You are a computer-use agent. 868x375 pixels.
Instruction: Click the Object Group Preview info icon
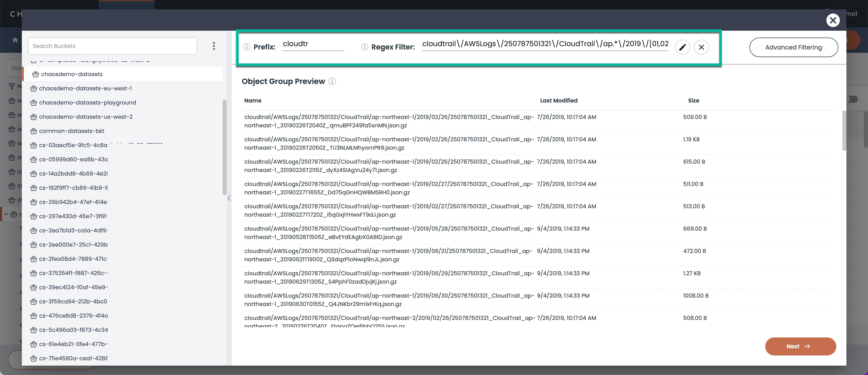[332, 81]
